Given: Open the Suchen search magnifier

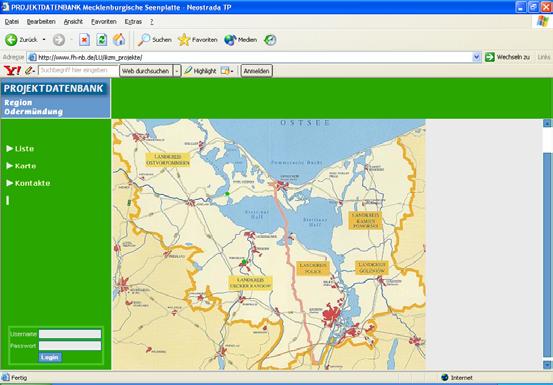Looking at the screenshot, I should pos(144,40).
